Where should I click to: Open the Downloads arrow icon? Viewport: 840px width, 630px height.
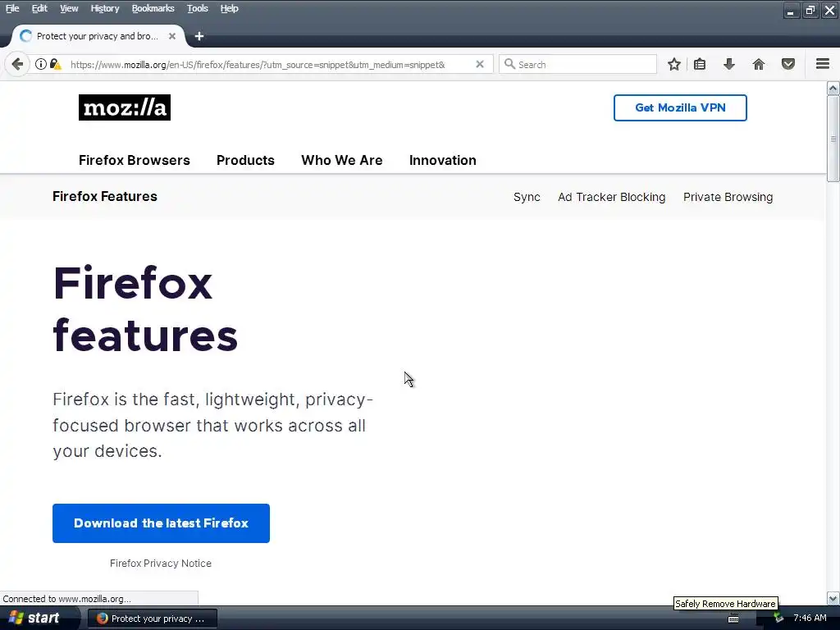pyautogui.click(x=729, y=64)
